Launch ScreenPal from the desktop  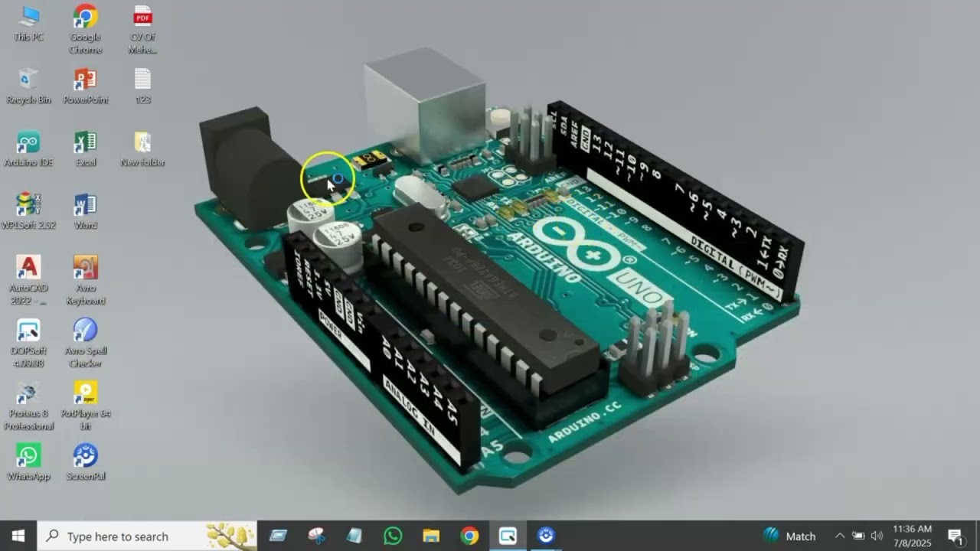click(x=85, y=462)
